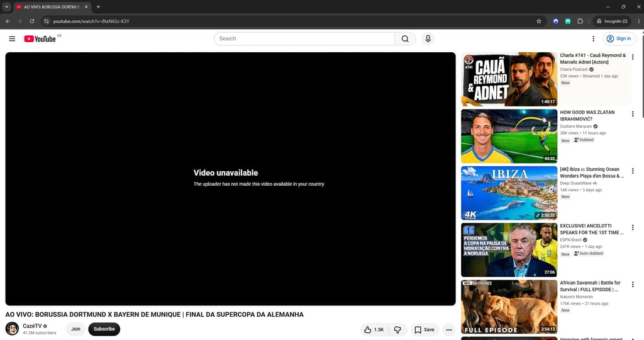
Task: Open [4K] Ibiza Stunning Ocean title
Action: click(x=592, y=173)
